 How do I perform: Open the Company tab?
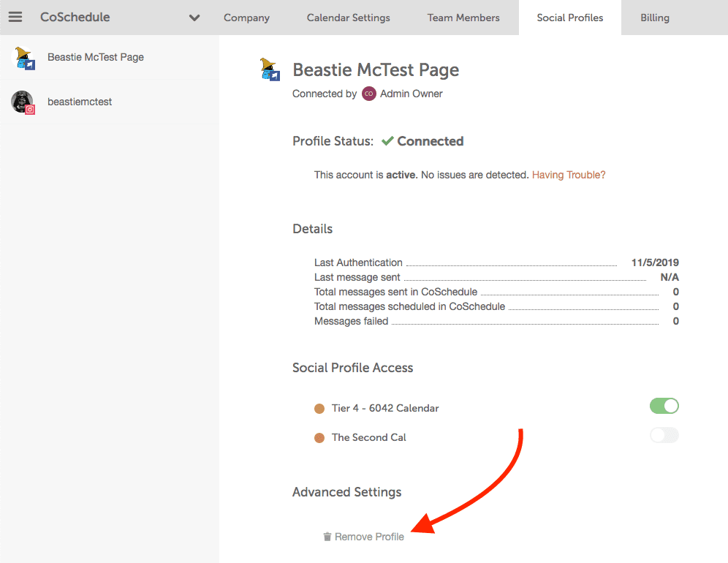click(x=246, y=18)
